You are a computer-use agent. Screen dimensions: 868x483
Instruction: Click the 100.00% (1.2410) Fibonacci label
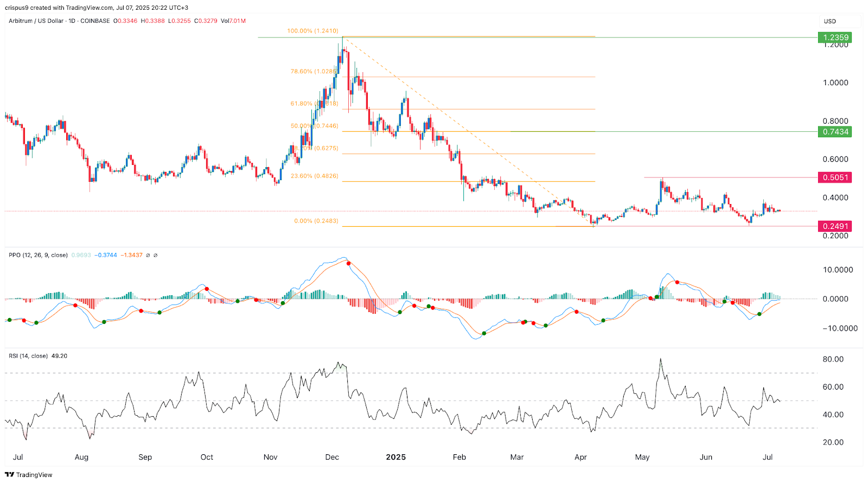312,31
